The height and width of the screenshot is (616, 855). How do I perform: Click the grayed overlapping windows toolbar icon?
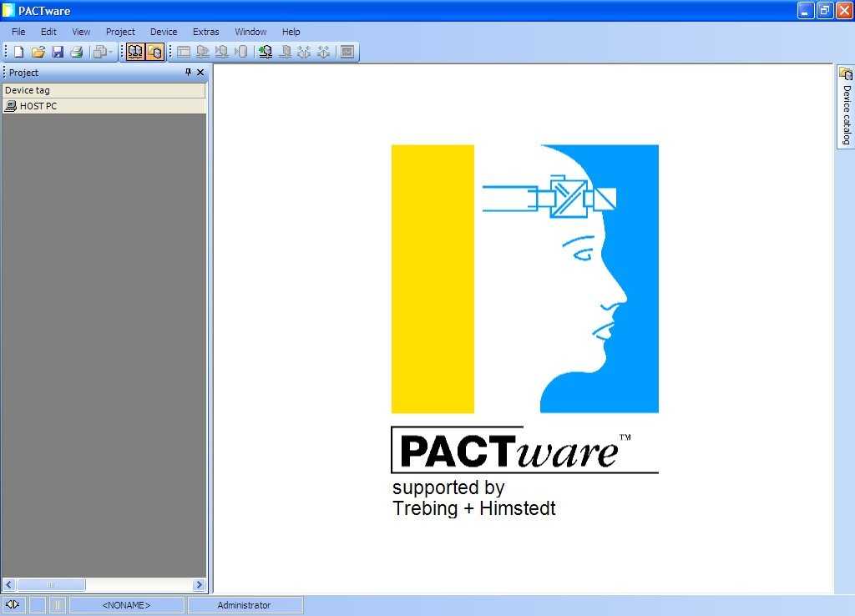click(x=99, y=52)
